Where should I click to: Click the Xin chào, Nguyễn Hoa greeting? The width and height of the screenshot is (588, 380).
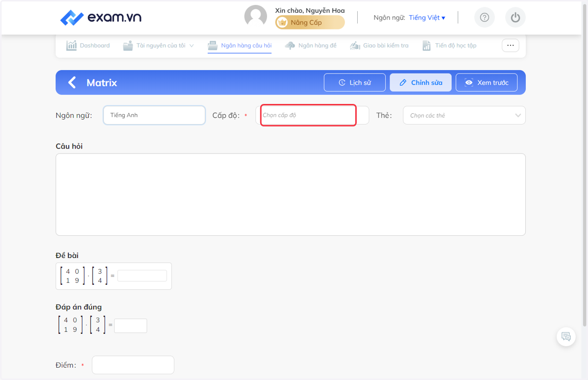(310, 10)
